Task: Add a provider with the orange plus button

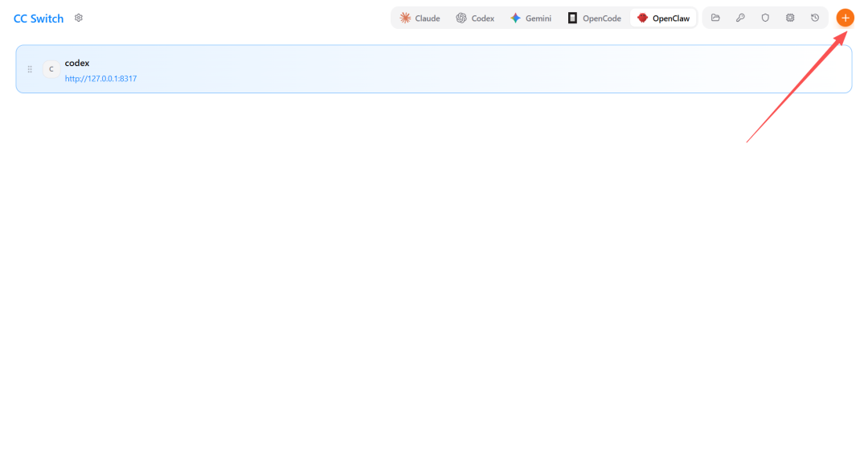Action: point(845,18)
